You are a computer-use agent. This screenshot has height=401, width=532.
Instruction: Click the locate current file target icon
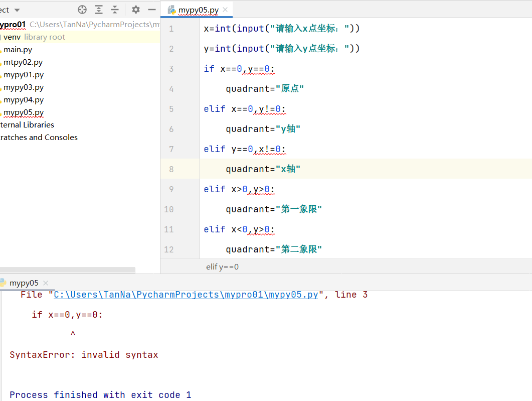82,10
